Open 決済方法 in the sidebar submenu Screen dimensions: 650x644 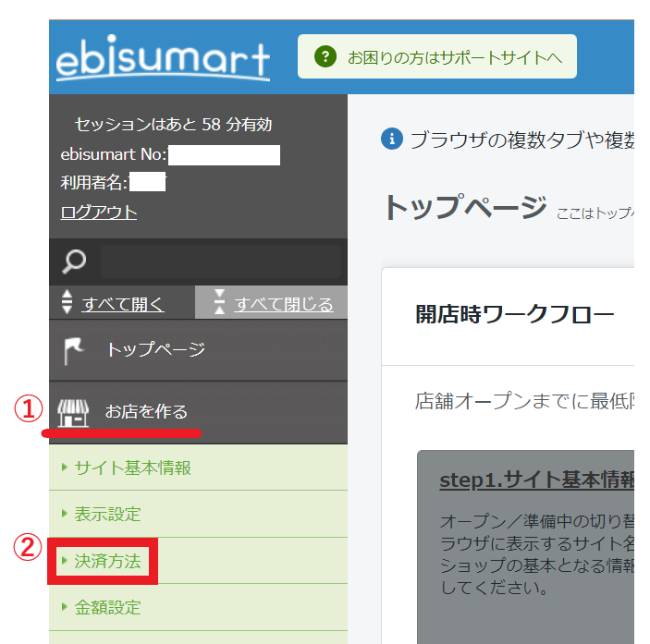(107, 561)
